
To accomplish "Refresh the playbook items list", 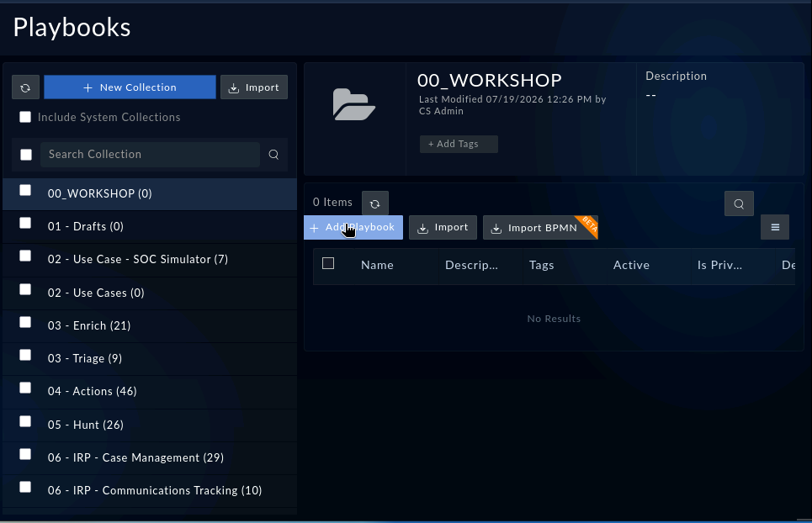I will tap(375, 203).
